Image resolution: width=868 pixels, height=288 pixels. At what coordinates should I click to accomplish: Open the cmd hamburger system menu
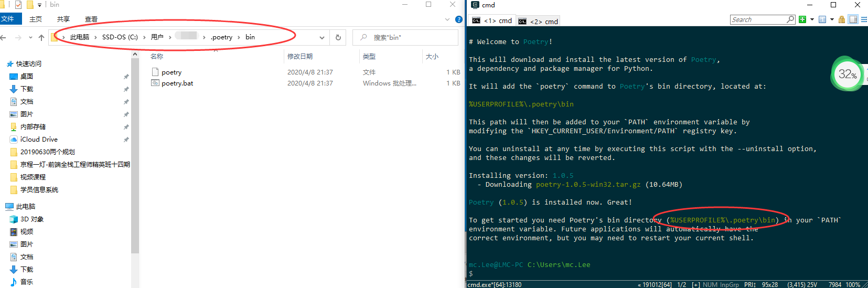click(864, 19)
